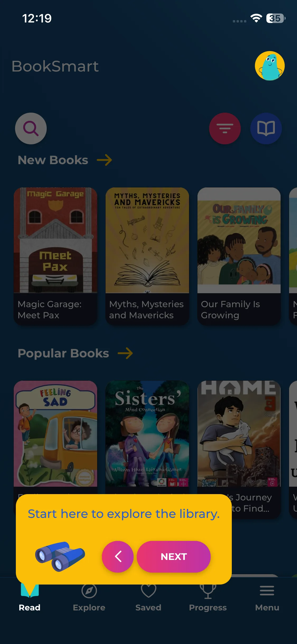
Task: Expand Popular Books with the arrow
Action: 125,353
